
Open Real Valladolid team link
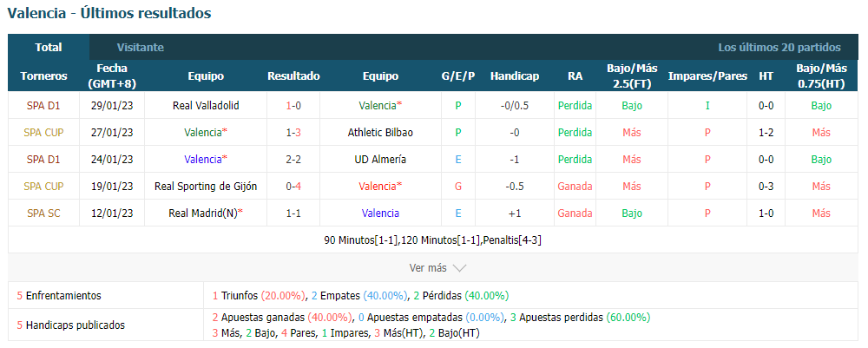coord(206,105)
